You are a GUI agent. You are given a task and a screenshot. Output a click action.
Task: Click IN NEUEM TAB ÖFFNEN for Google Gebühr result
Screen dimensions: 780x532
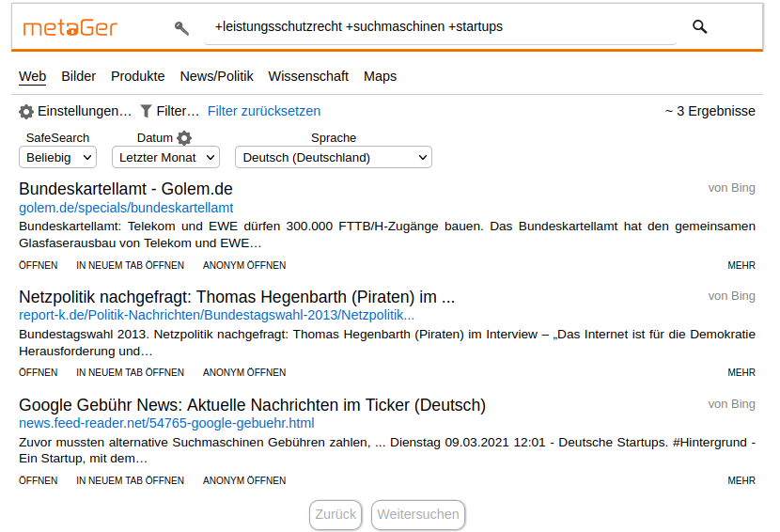coord(130,480)
